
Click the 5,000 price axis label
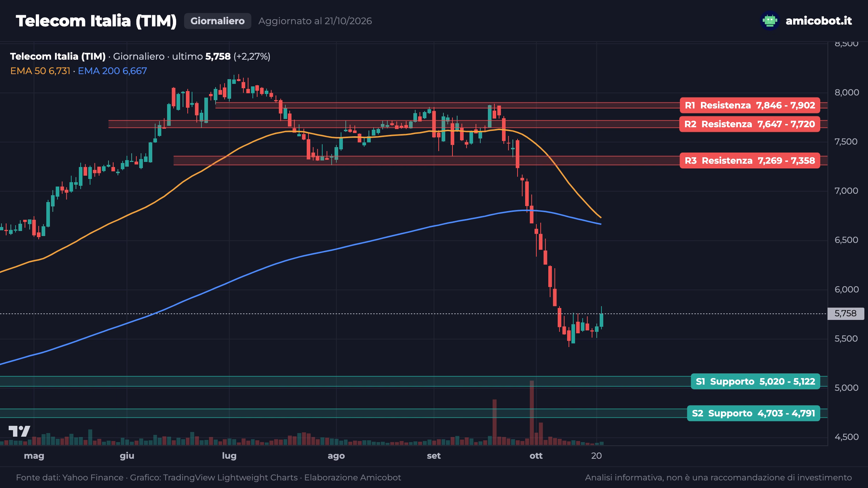coord(846,388)
